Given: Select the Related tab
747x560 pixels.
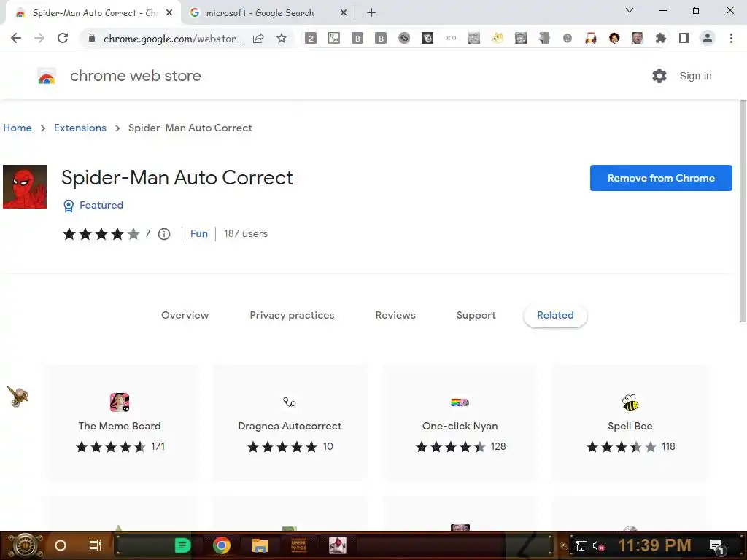Looking at the screenshot, I should coord(555,315).
